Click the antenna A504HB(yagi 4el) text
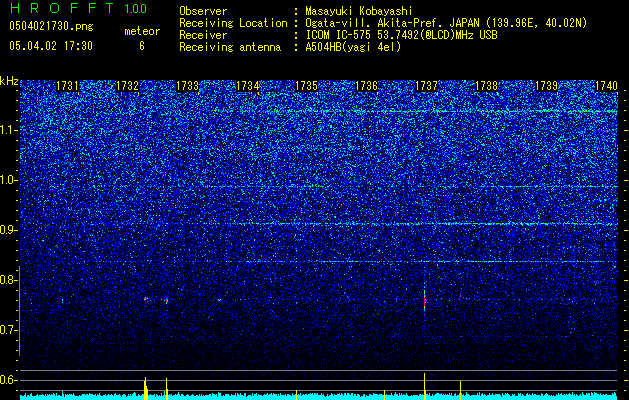Screen dimensions: 629x400 [353, 47]
